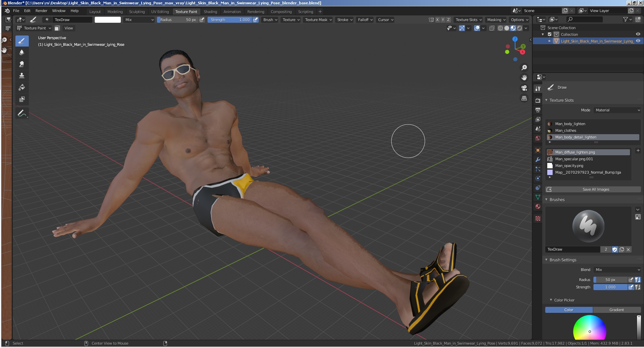644x348 pixels.
Task: Open View Layer properties tab
Action: click(538, 119)
